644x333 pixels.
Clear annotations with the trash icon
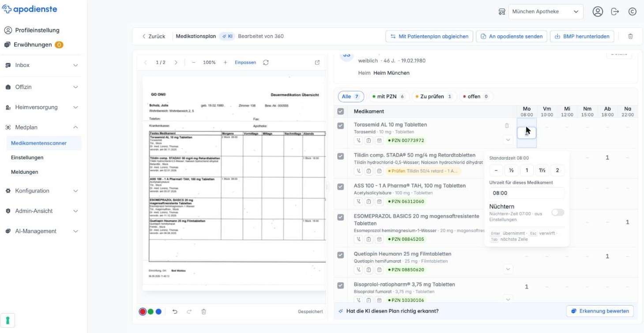tap(203, 311)
